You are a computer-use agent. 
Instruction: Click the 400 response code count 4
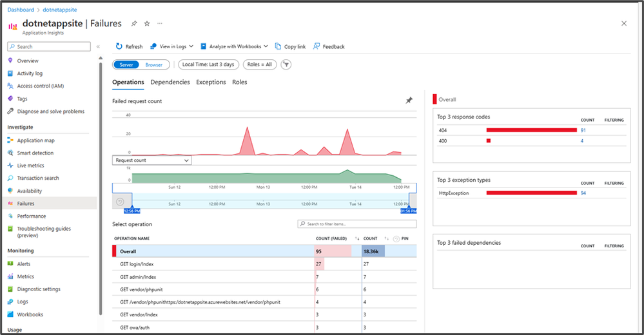tap(582, 141)
